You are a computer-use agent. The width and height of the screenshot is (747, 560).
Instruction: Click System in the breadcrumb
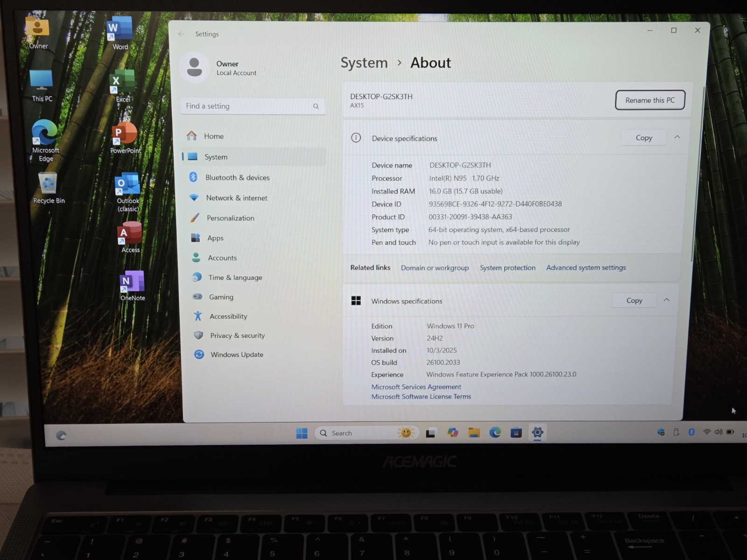coord(364,63)
